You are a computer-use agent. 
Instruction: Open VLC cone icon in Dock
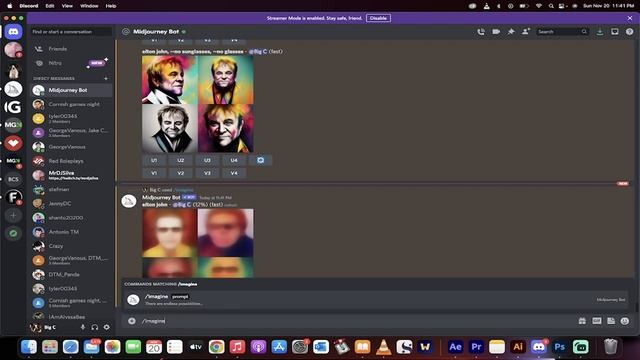click(383, 347)
